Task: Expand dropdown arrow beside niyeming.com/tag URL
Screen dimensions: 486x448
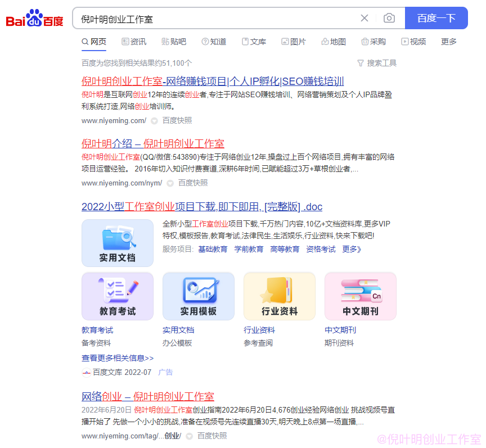Action: (190, 437)
